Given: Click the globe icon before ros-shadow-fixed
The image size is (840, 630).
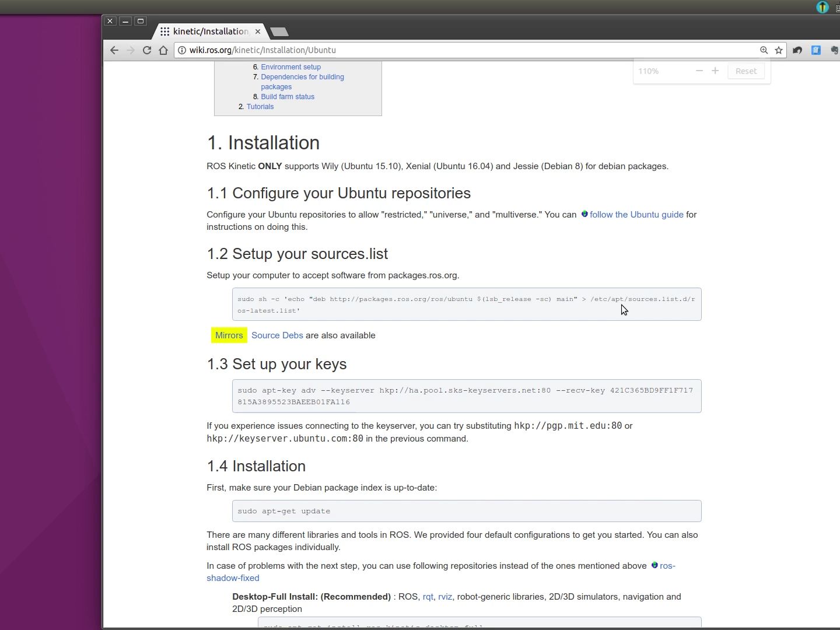Looking at the screenshot, I should click(654, 565).
